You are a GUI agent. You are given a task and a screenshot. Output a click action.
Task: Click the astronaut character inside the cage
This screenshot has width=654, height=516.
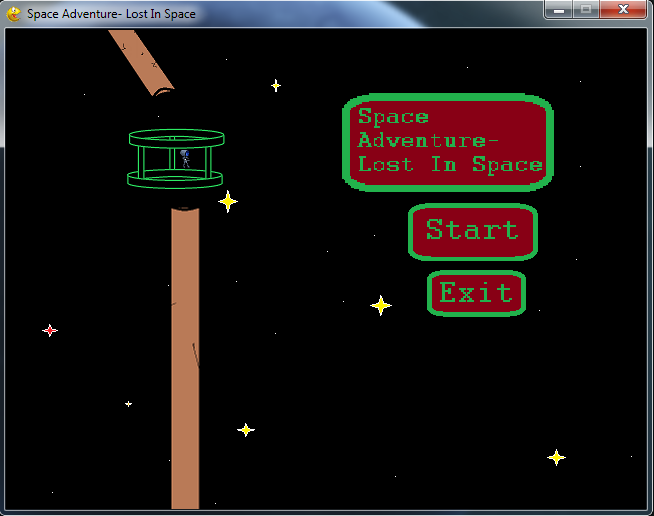tap(185, 159)
